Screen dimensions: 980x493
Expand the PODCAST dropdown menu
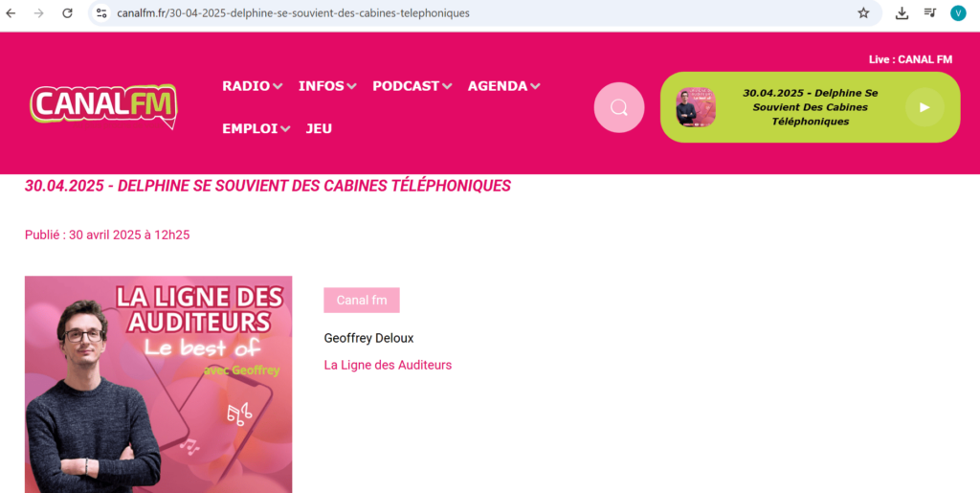click(x=412, y=86)
